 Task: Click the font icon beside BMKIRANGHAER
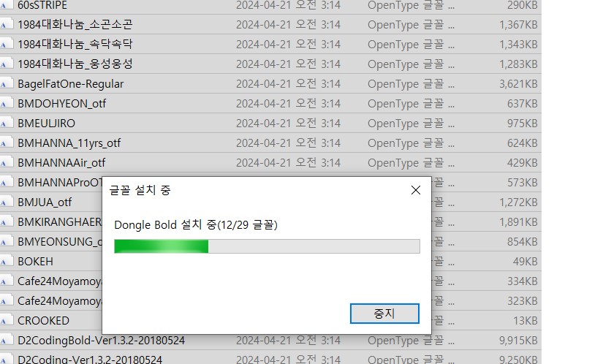click(x=7, y=222)
